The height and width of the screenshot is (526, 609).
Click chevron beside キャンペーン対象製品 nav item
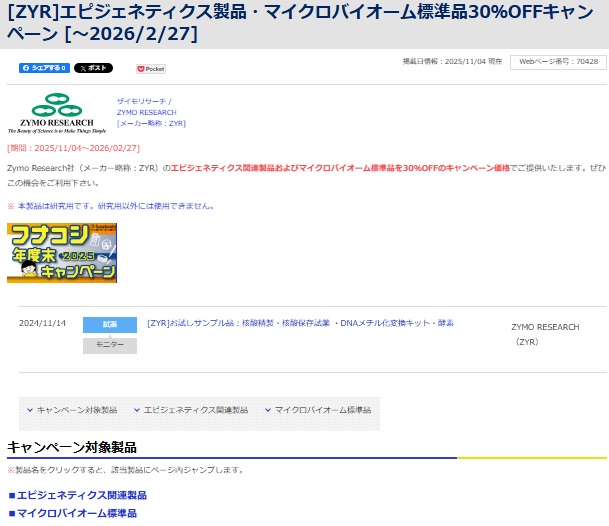[x=29, y=410]
